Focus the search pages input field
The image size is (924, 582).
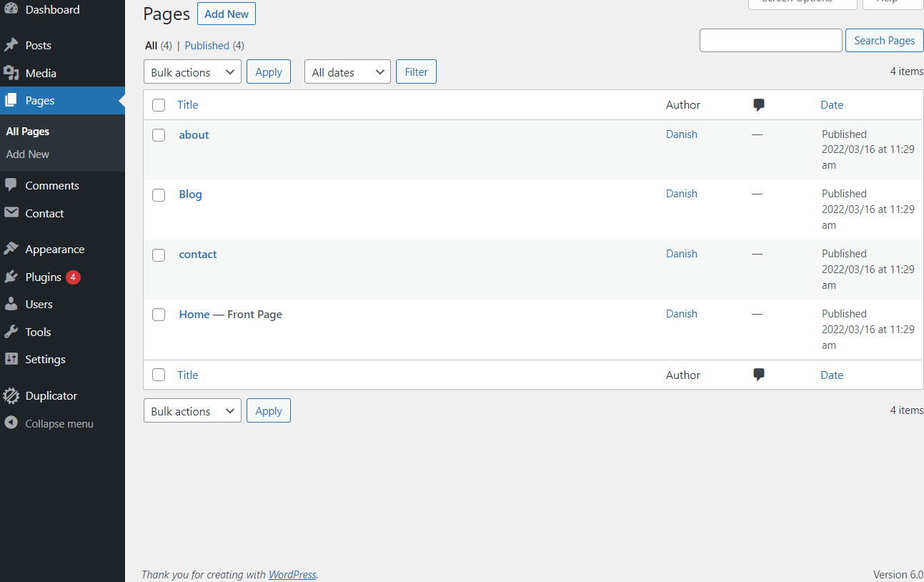pyautogui.click(x=771, y=40)
